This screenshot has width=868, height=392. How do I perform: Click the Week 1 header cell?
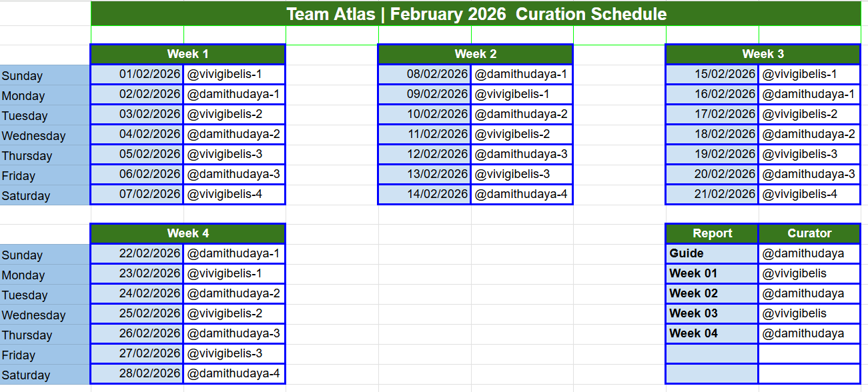pyautogui.click(x=187, y=54)
